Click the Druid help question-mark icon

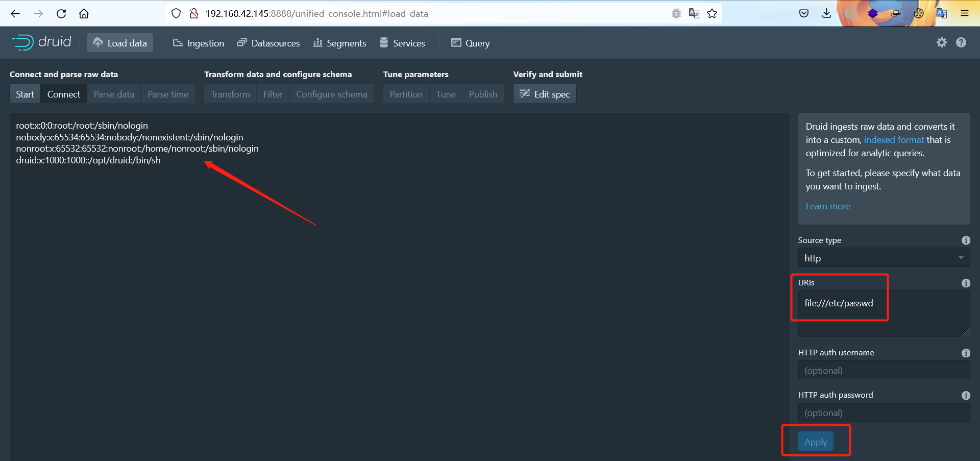[962, 42]
